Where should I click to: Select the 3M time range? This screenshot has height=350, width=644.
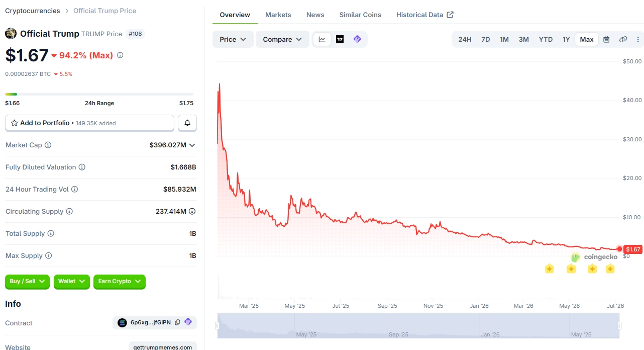click(523, 39)
